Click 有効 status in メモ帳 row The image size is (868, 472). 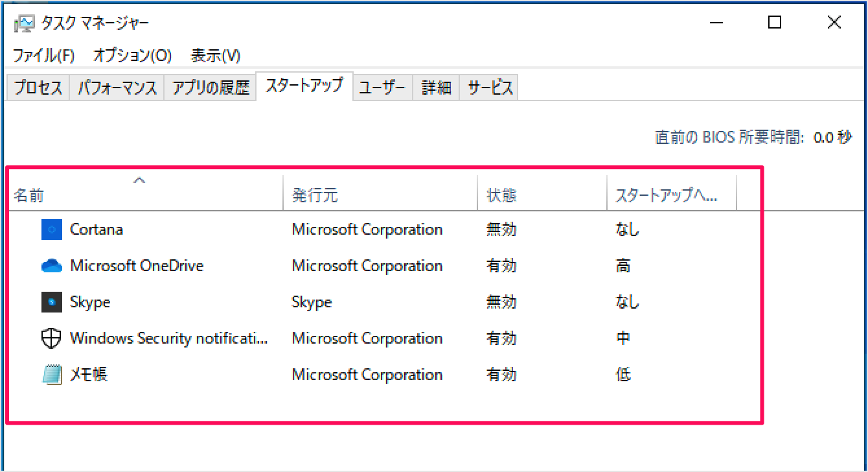[x=501, y=375]
